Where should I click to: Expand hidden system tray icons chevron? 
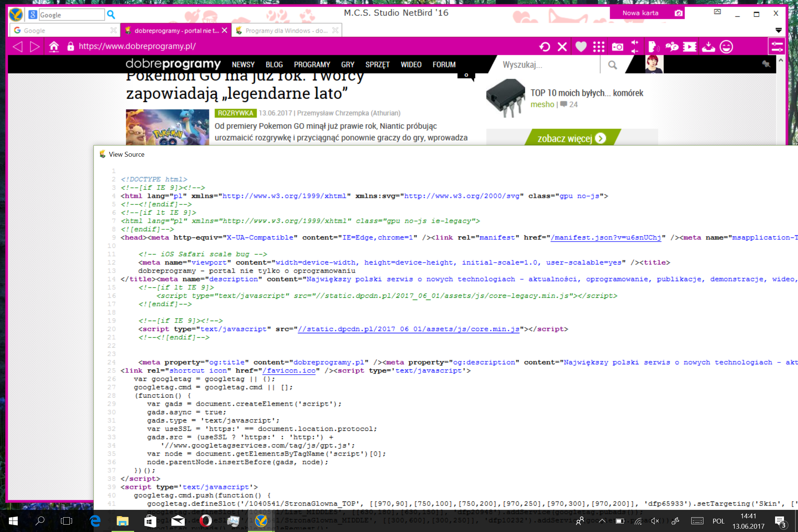point(602,521)
